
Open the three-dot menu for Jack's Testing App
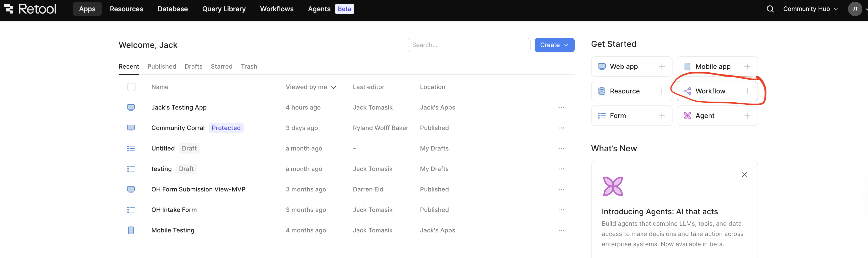[561, 107]
